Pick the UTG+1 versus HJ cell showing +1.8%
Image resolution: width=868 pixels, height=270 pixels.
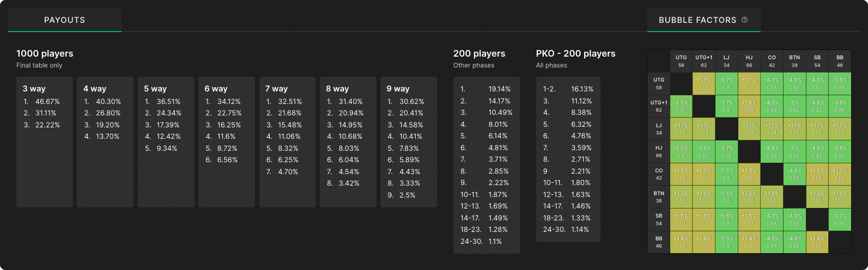pyautogui.click(x=749, y=107)
